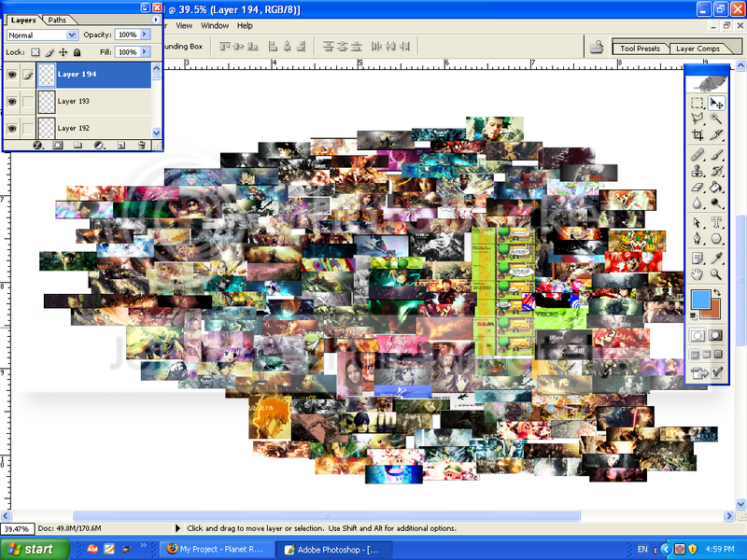Toggle lock transparent pixels
Screen dimensions: 747x560
[x=35, y=52]
